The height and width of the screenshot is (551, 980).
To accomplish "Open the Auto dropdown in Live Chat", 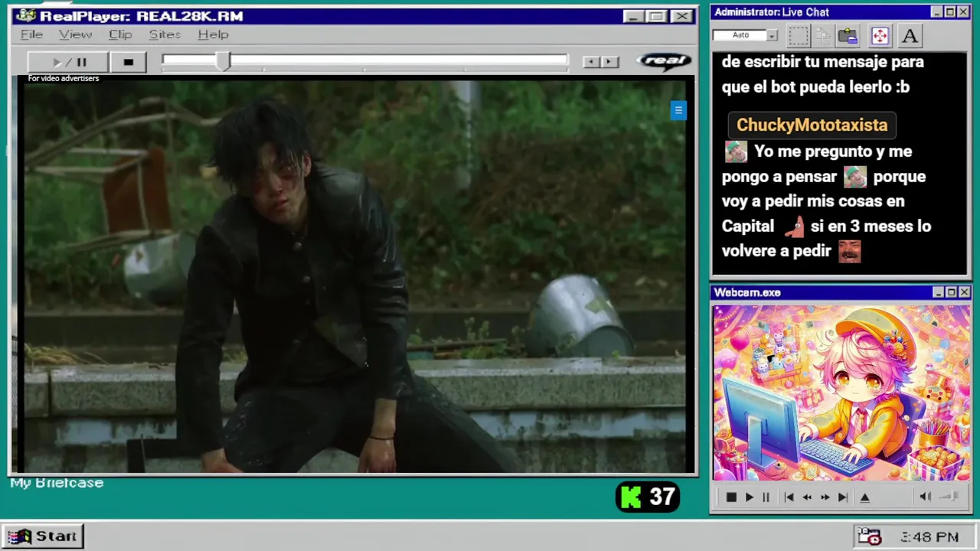I will 772,35.
